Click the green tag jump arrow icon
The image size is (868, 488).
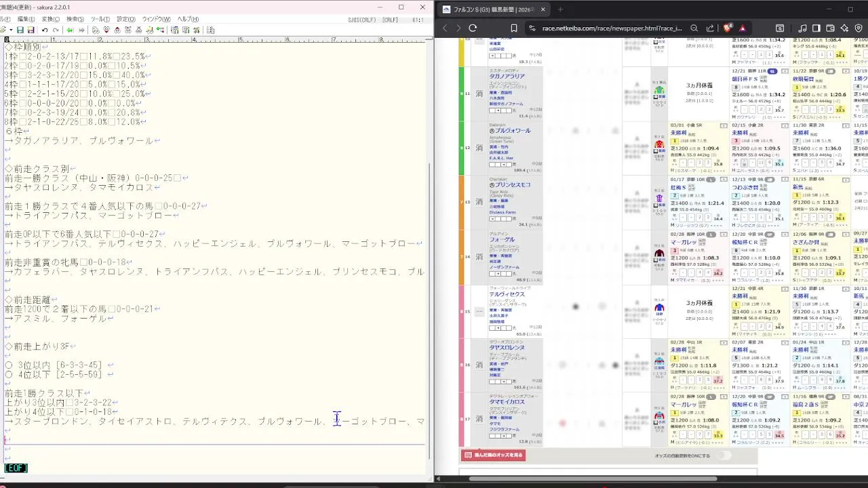point(70,30)
